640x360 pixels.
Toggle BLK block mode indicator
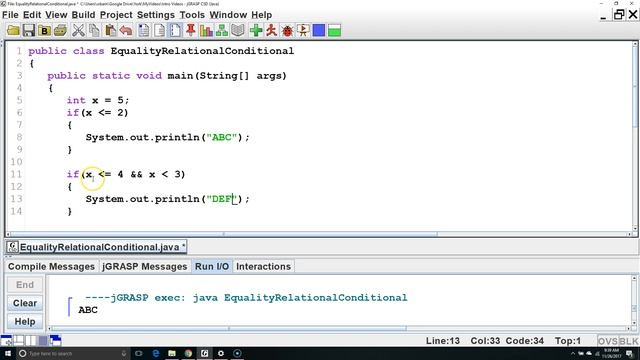[x=629, y=341]
